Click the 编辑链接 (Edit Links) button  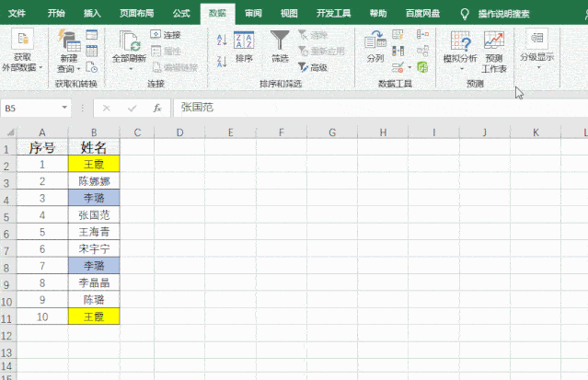coord(175,67)
